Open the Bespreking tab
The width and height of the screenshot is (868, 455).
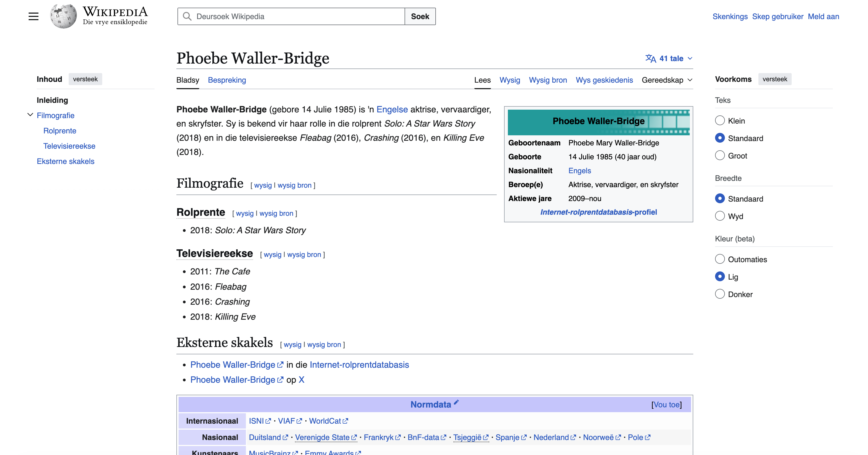pos(227,80)
